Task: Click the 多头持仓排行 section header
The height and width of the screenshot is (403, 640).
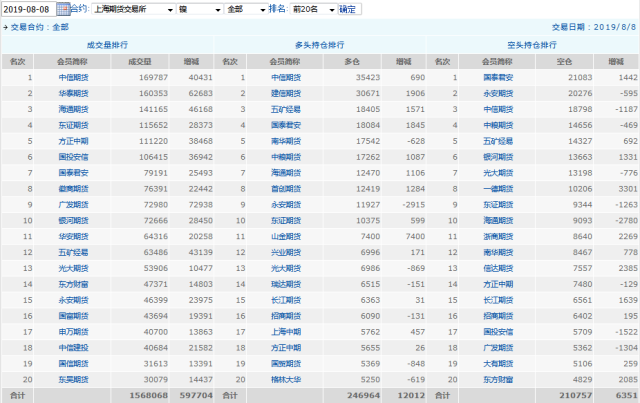Action: point(320,45)
